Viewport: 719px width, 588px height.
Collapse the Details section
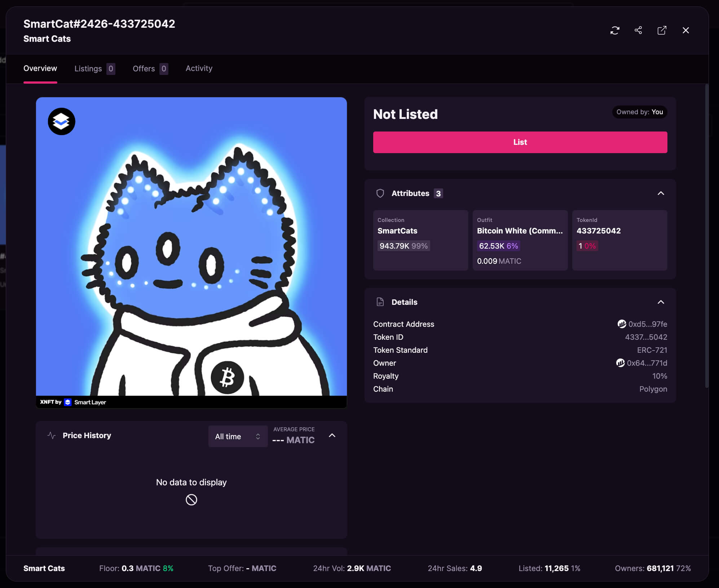[x=661, y=302]
